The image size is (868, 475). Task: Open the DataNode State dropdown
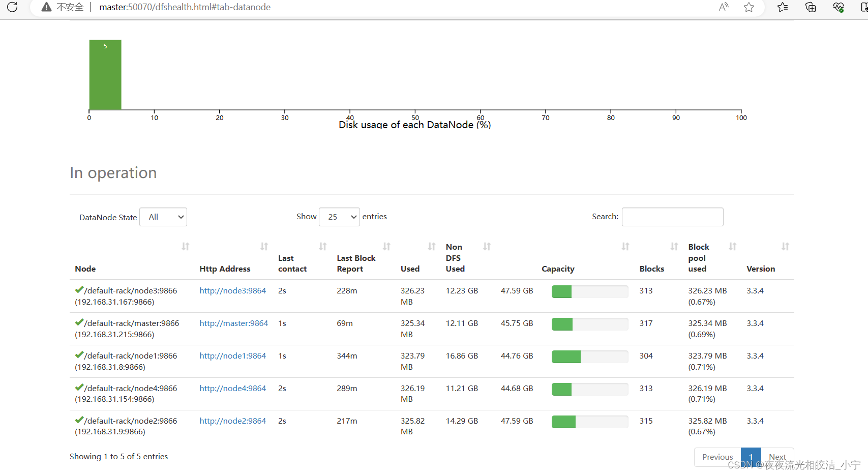pos(163,217)
